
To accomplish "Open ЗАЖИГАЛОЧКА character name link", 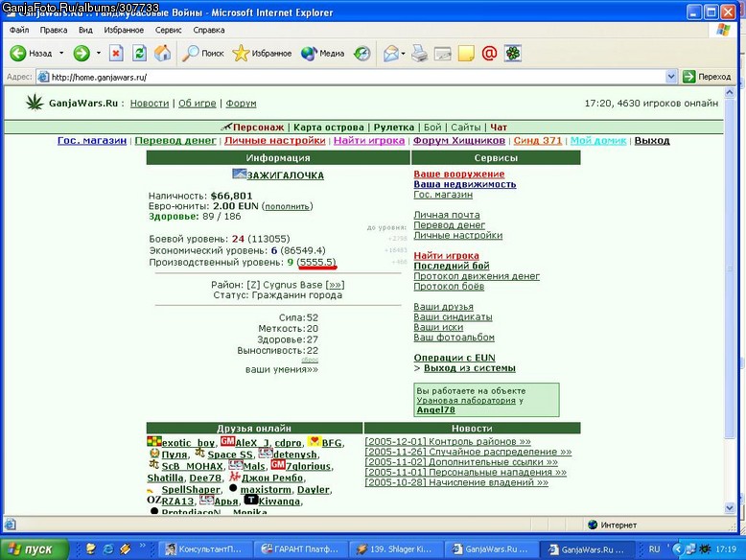I will pos(285,175).
